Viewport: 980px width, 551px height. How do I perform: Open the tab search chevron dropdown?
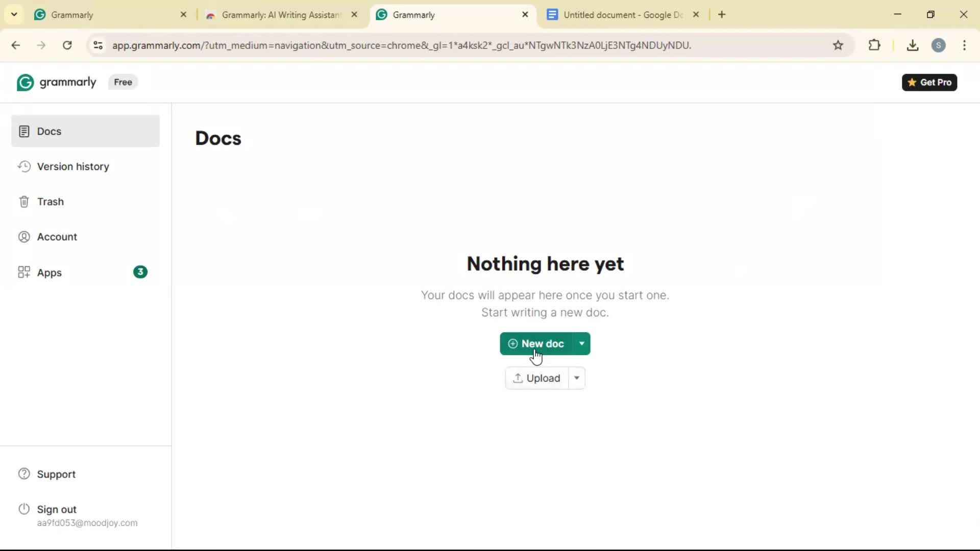coord(14,14)
